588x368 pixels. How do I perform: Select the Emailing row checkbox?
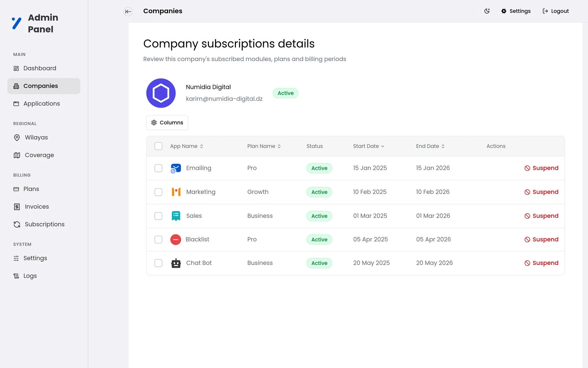[158, 168]
